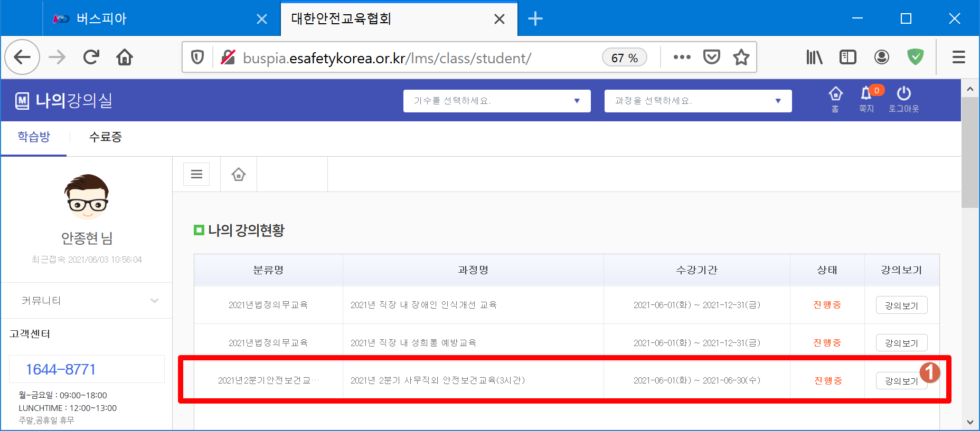The image size is (980, 431).
Task: Toggle the side menu hamburger button
Action: 196,174
